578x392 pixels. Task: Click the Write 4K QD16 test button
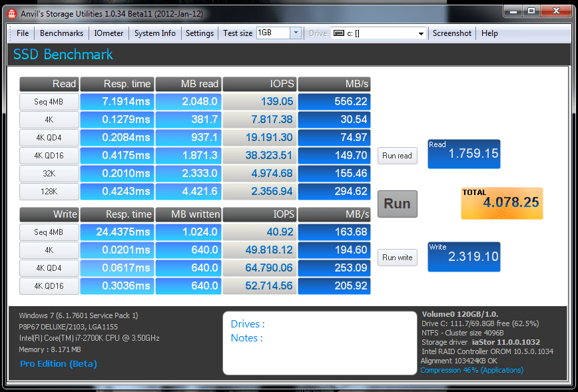49,286
